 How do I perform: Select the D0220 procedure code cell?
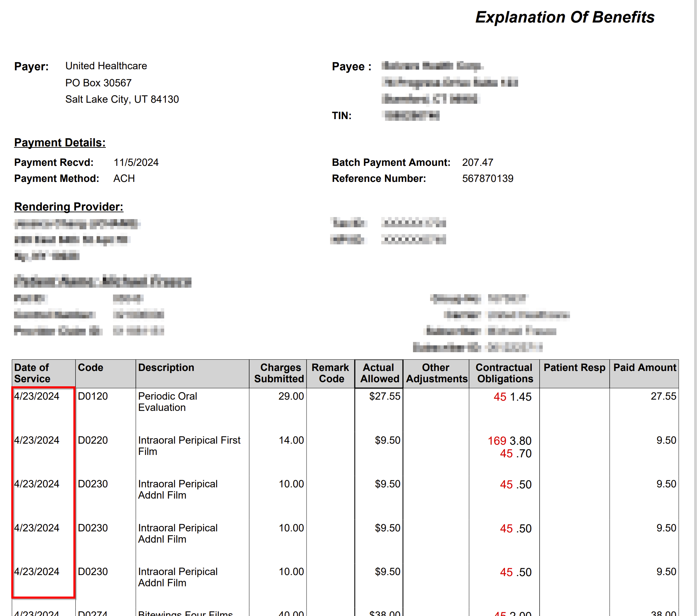pos(93,440)
